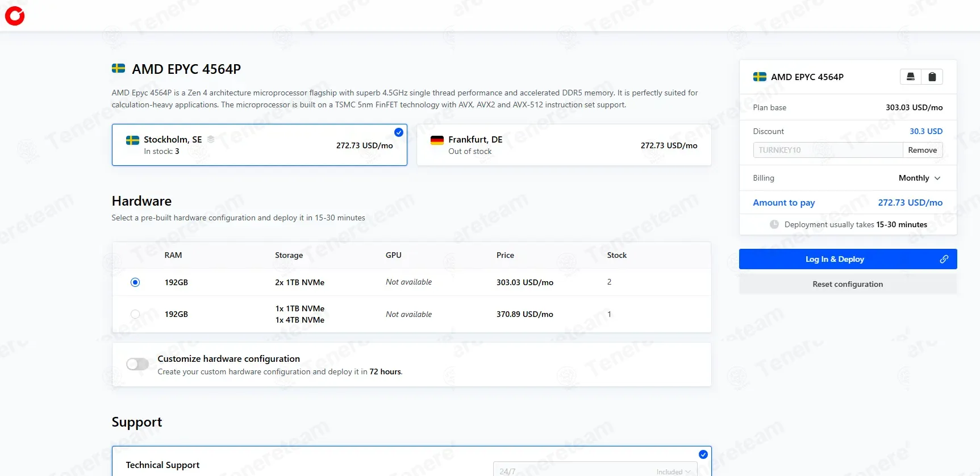
Task: Click the 30.3 USD discount value
Action: click(926, 131)
